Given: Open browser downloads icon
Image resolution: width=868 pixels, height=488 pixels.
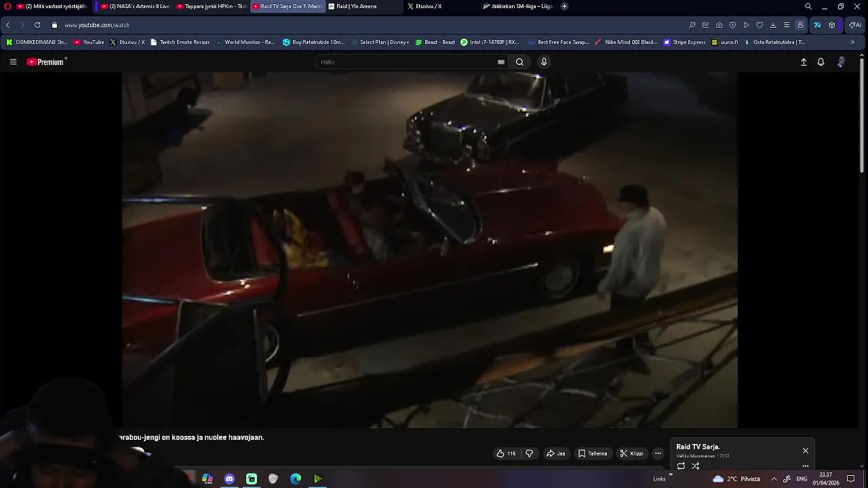Looking at the screenshot, I should pyautogui.click(x=773, y=25).
